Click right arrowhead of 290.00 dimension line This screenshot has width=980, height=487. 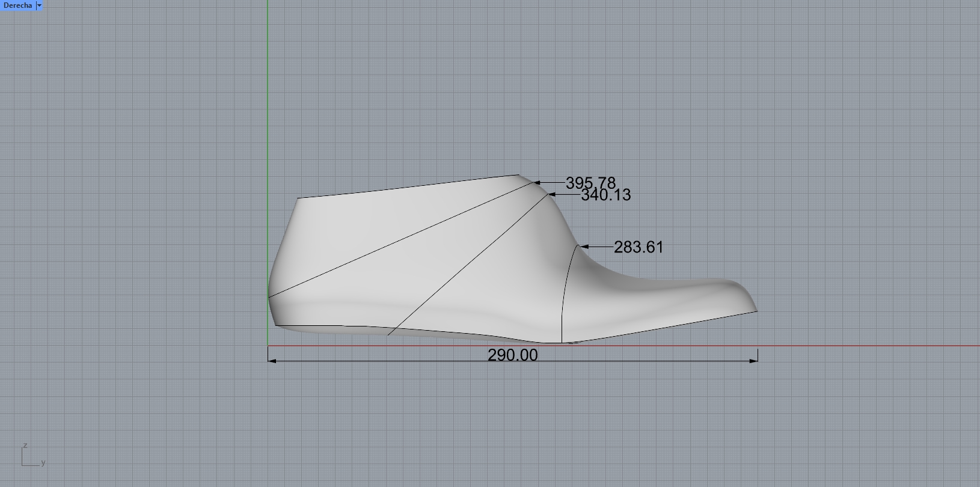[x=754, y=361]
